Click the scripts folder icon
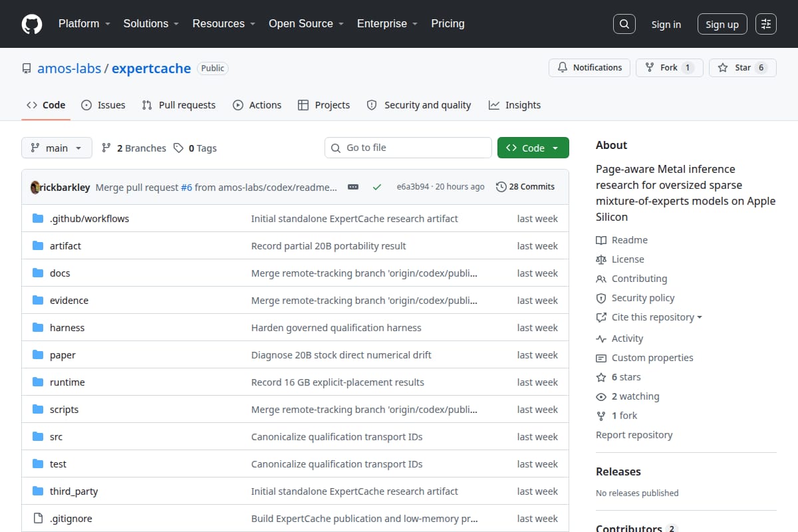This screenshot has width=798, height=532. click(38, 409)
